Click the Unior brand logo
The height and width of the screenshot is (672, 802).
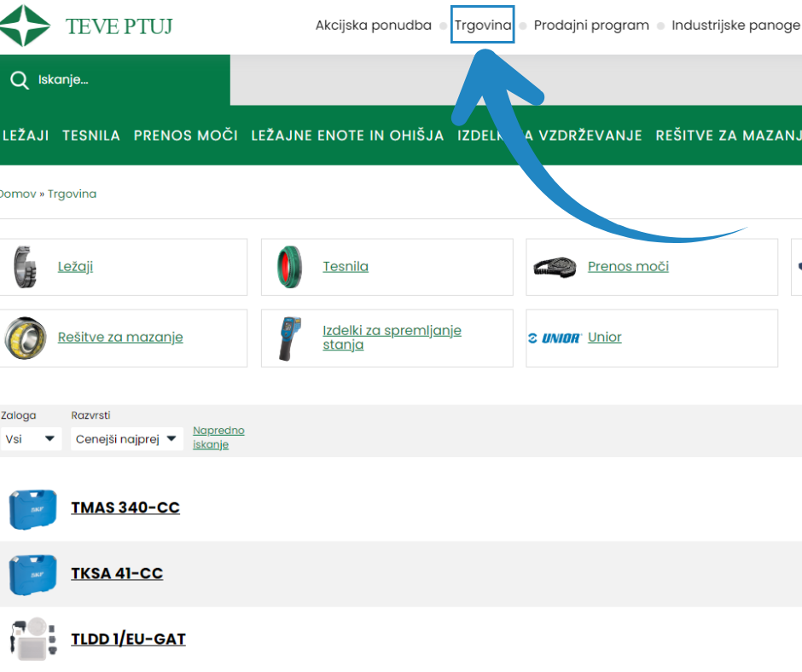click(x=555, y=338)
